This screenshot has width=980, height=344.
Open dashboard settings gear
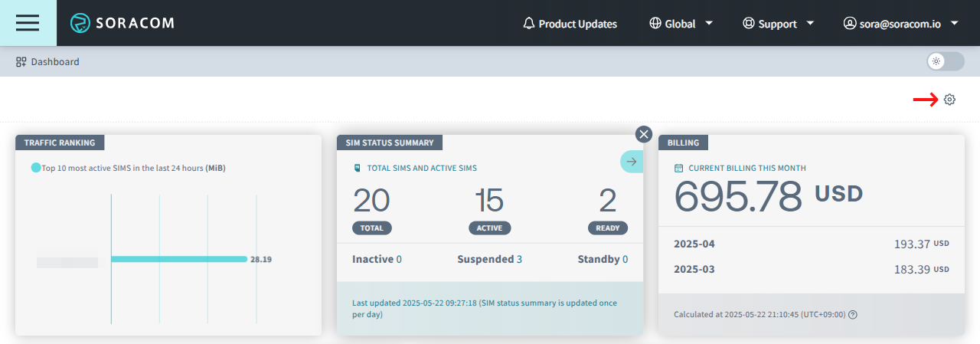949,100
